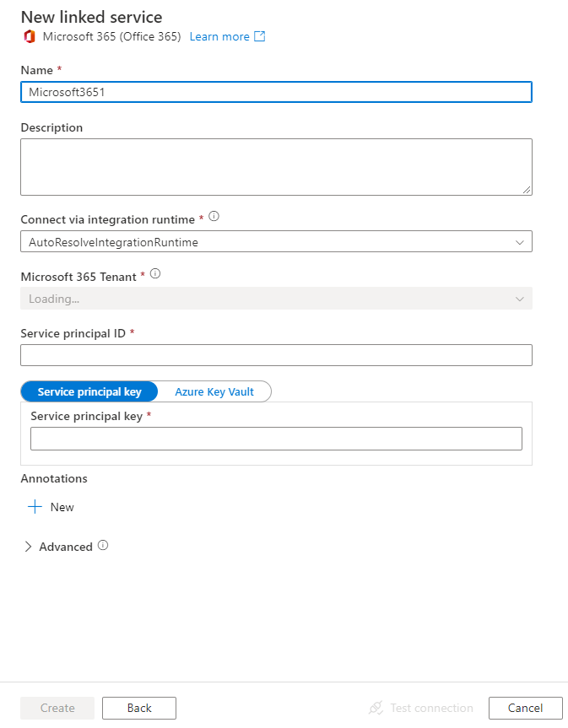
Task: Open the Microsoft 365 Tenant dropdown
Action: 276,299
